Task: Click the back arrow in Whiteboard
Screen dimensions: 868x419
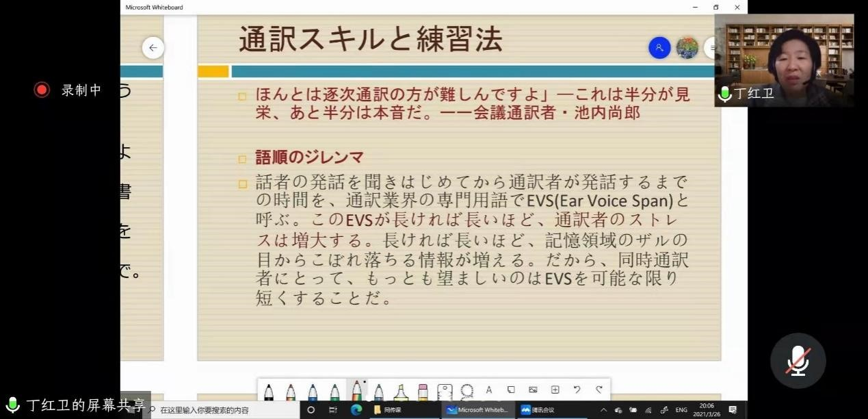Action: pyautogui.click(x=153, y=48)
